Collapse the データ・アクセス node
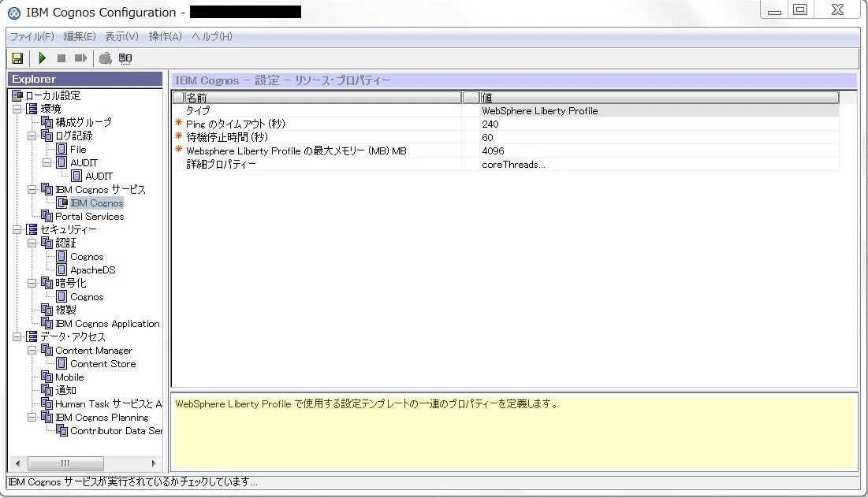The width and height of the screenshot is (868, 498). [17, 336]
